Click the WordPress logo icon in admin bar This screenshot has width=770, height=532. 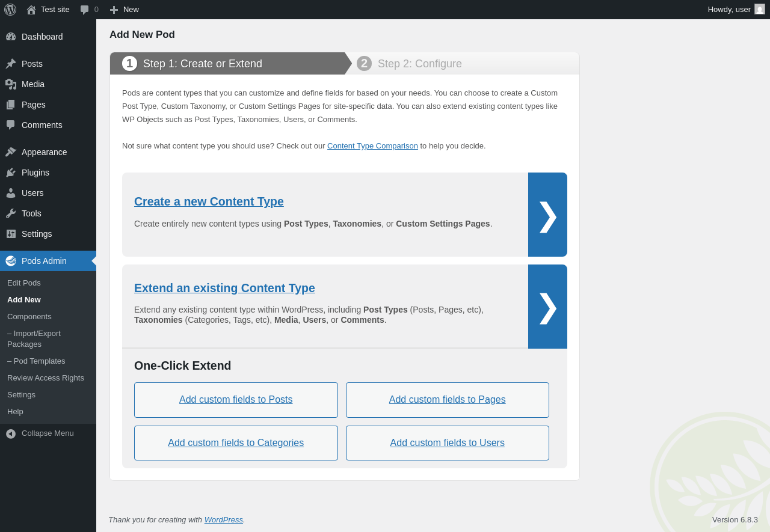(x=10, y=10)
